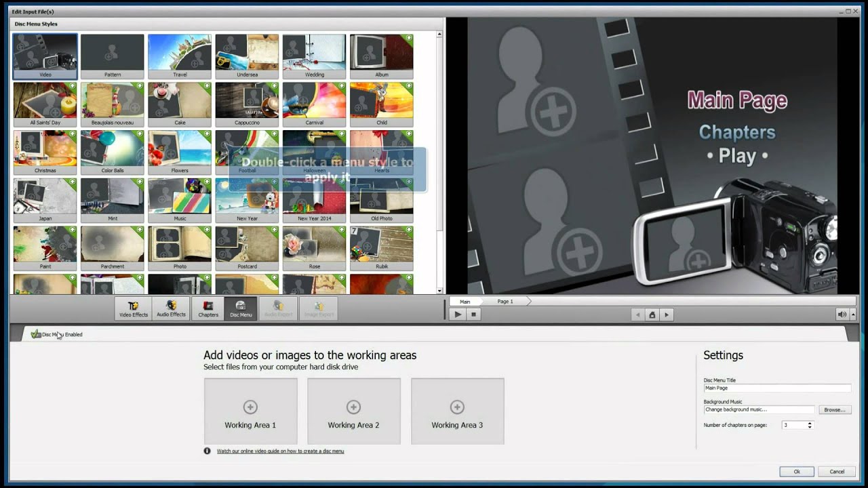Select the Pattern menu style
Viewport: 868px width, 488px height.
click(113, 56)
